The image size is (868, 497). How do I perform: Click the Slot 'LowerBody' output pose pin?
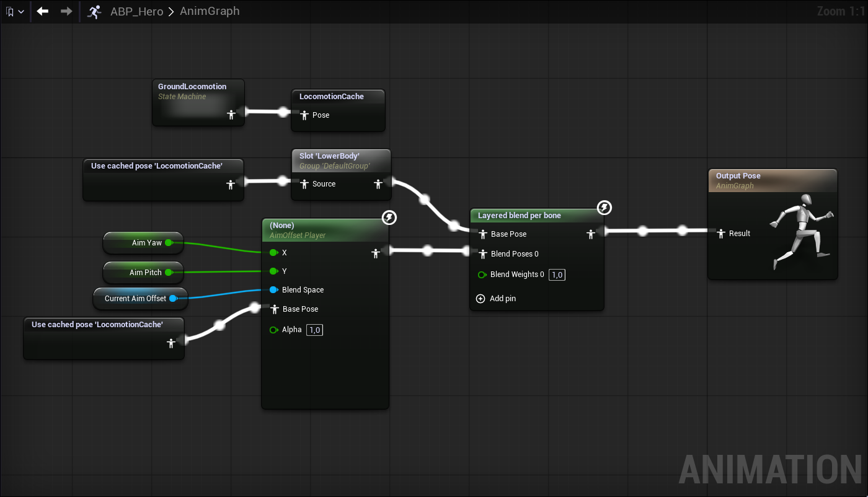(378, 184)
